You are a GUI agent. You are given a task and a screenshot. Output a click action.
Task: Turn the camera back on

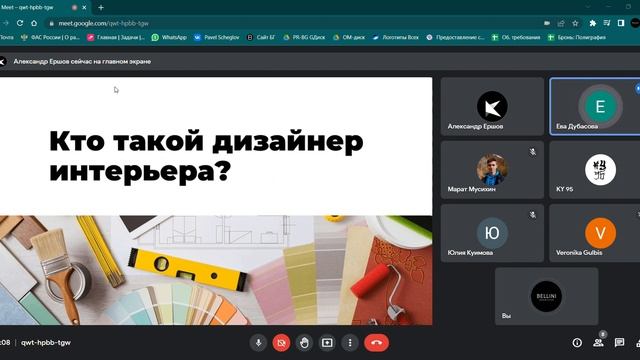pos(281,342)
